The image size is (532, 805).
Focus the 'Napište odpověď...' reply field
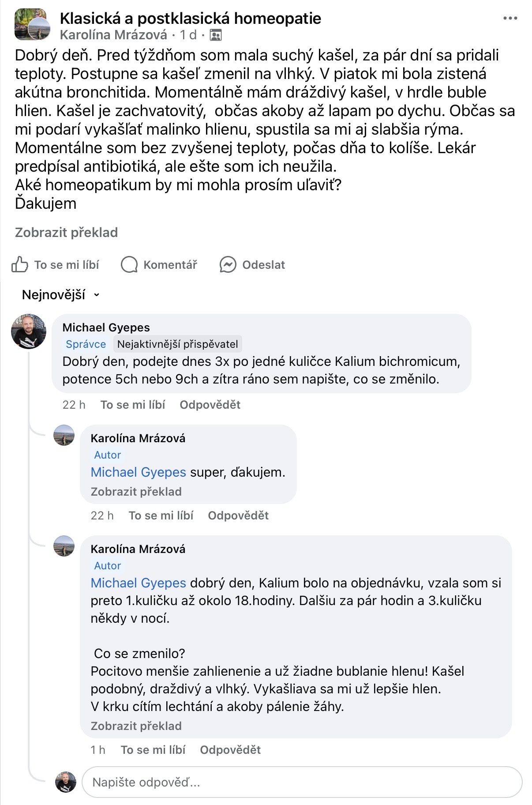click(x=302, y=782)
